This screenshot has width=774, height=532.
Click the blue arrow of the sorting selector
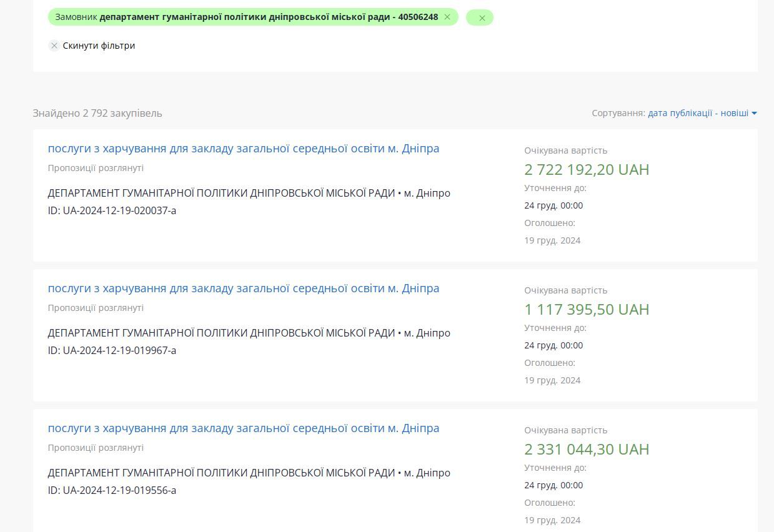tap(754, 113)
